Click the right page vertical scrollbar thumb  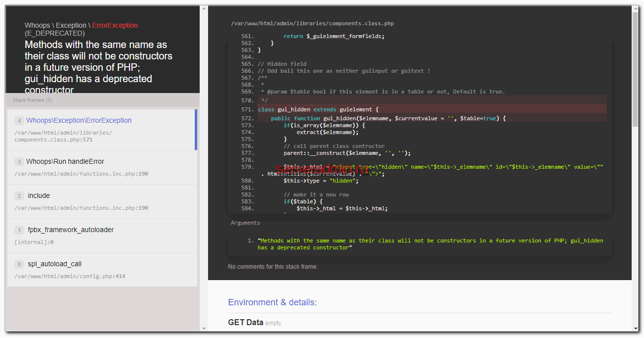[x=635, y=69]
